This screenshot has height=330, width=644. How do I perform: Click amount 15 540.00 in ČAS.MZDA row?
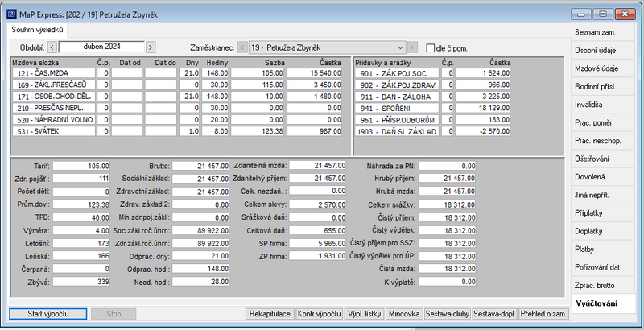pos(314,73)
